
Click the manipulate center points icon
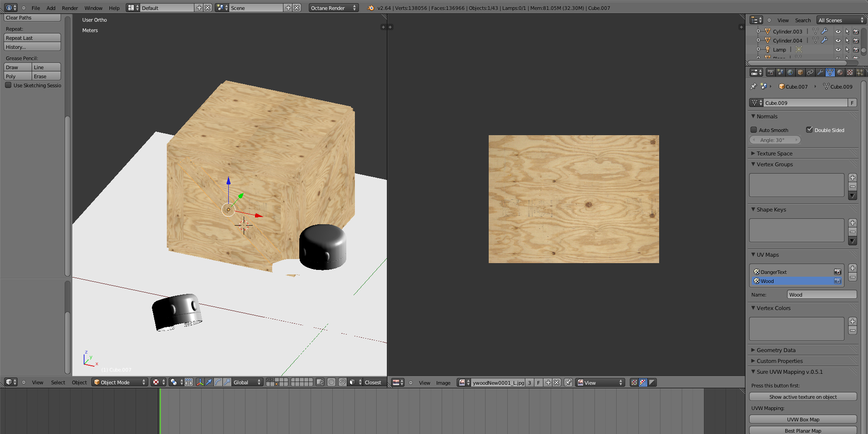(x=189, y=382)
